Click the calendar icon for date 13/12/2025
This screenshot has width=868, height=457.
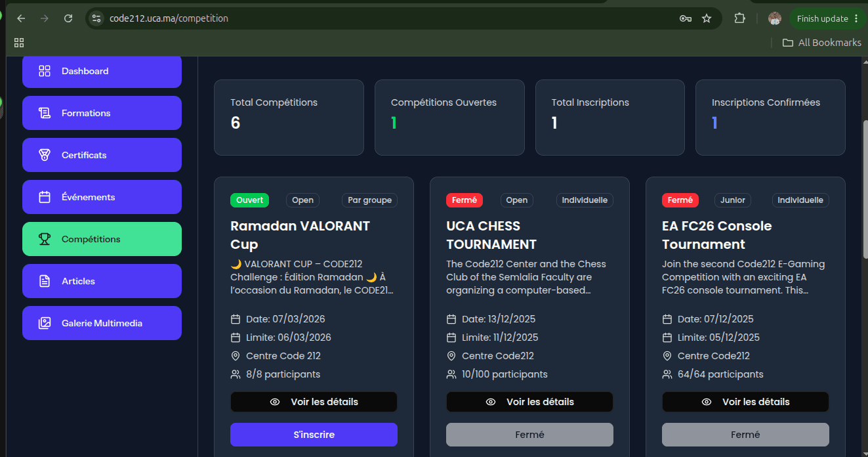451,319
